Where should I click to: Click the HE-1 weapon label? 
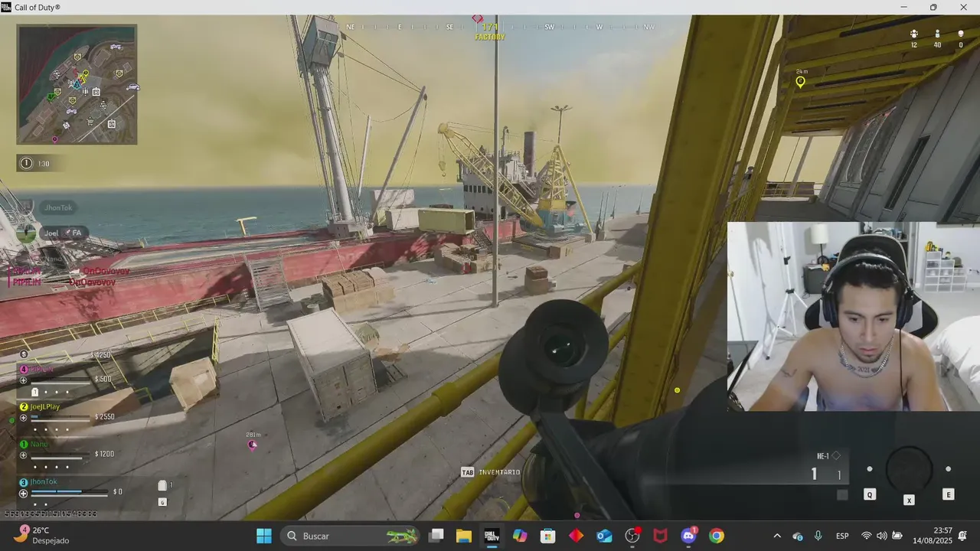point(823,456)
